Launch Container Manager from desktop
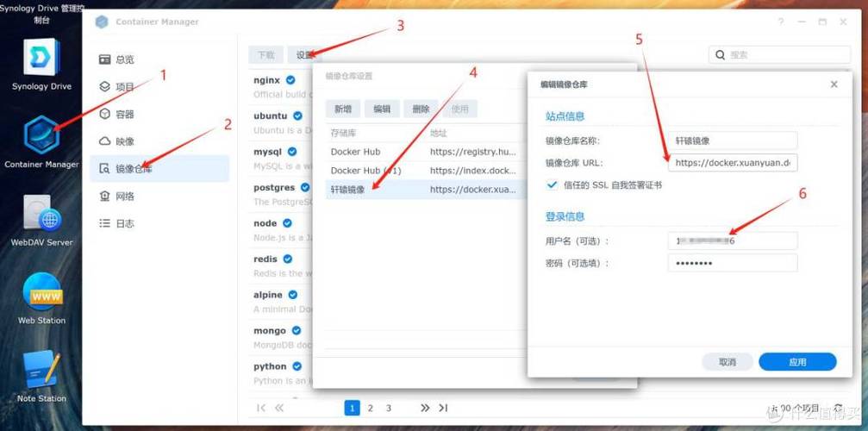 tap(41, 135)
